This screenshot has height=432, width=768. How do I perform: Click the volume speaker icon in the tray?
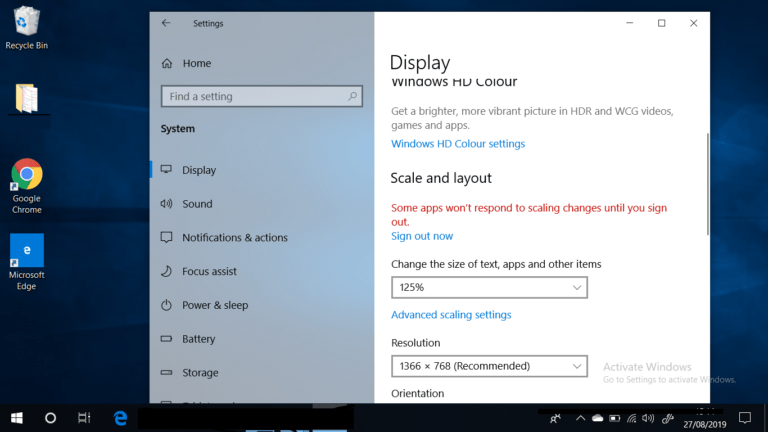coord(648,418)
